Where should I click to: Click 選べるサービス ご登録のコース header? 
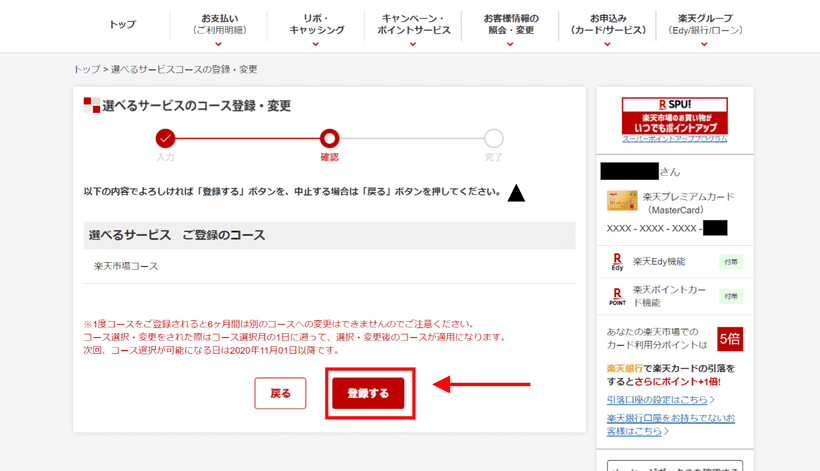coord(329,235)
